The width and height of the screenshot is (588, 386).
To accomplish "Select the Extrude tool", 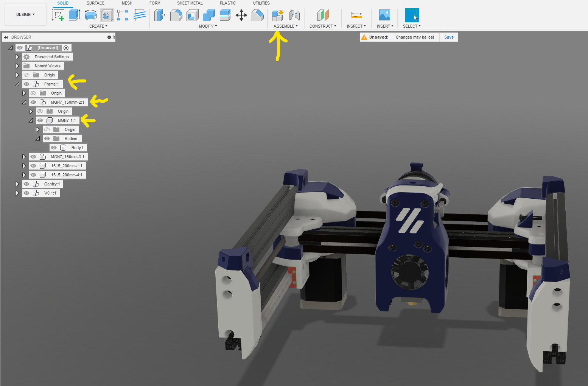I will (x=74, y=15).
